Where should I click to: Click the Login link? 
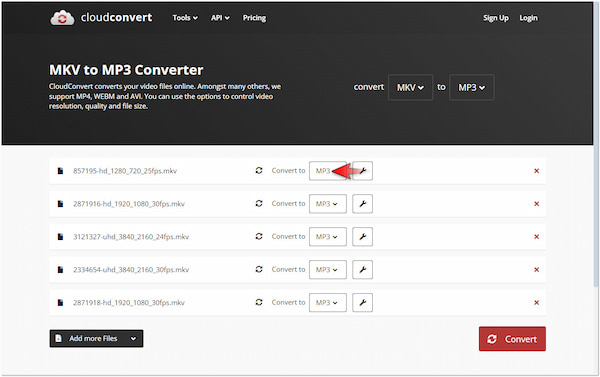pyautogui.click(x=528, y=18)
